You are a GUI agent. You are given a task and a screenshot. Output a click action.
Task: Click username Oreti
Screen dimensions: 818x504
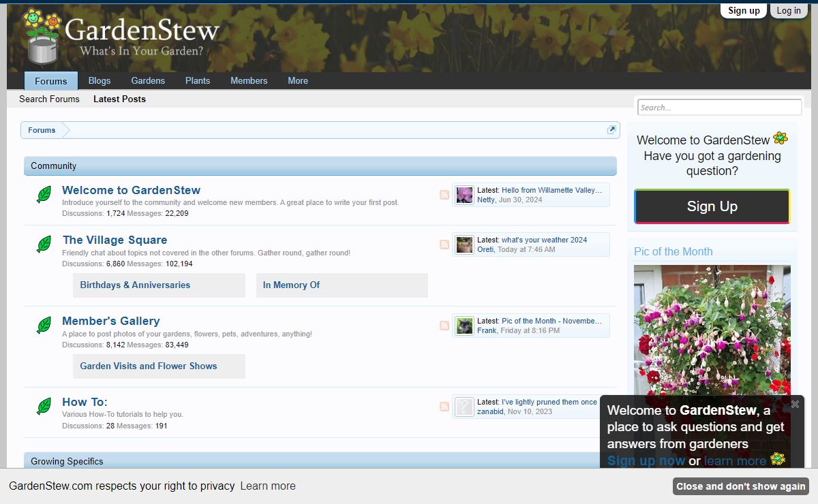[485, 249]
